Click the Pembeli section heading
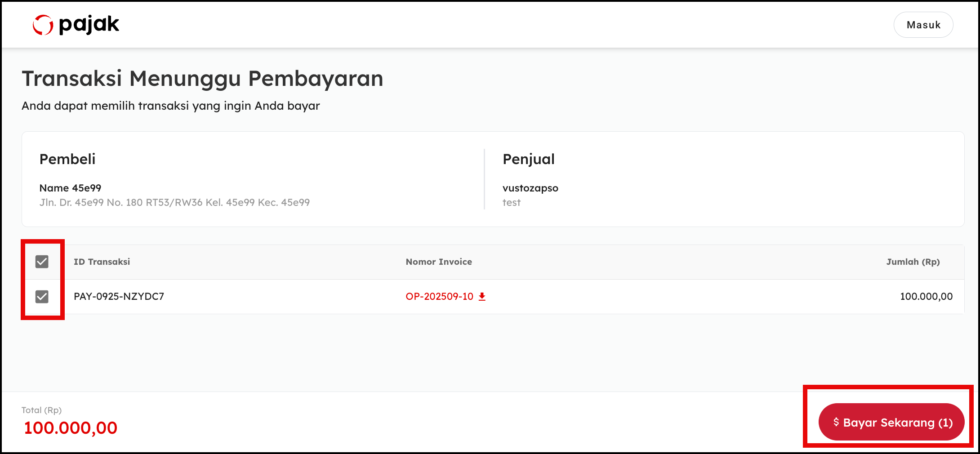 coord(67,159)
